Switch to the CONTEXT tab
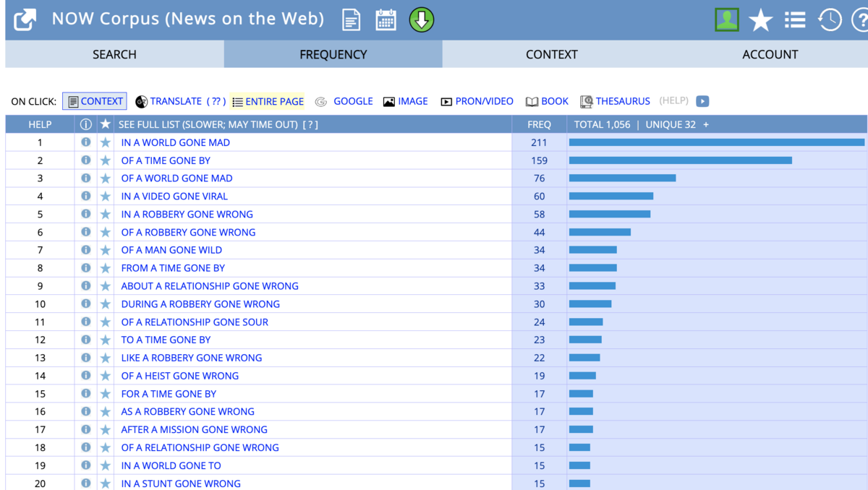 [x=552, y=54]
